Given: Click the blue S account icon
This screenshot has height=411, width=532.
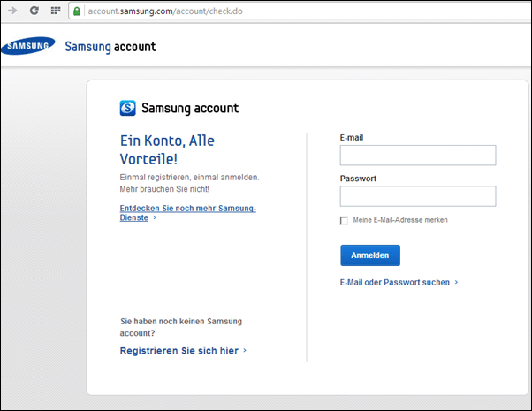Looking at the screenshot, I should (128, 108).
